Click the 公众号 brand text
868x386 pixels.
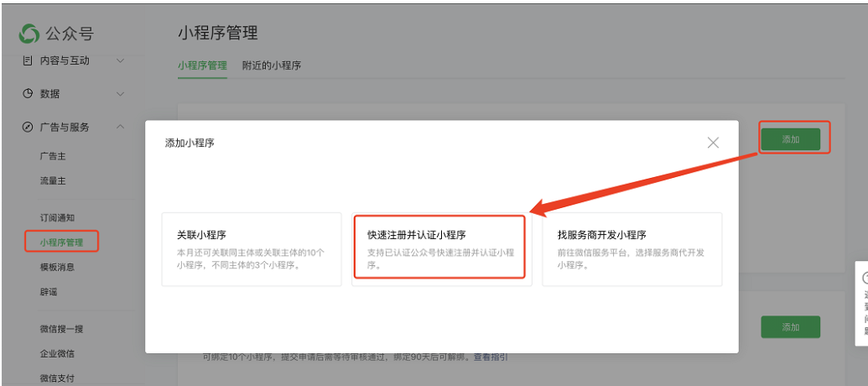click(x=70, y=34)
